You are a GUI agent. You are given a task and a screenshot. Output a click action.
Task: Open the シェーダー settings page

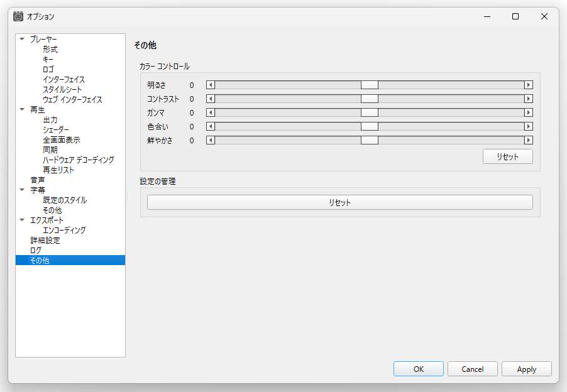[x=56, y=129]
